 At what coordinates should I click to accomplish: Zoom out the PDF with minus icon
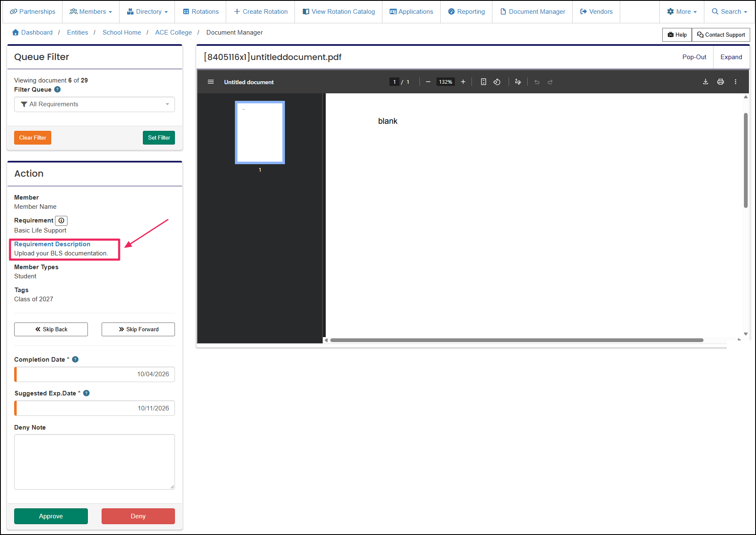pos(428,82)
